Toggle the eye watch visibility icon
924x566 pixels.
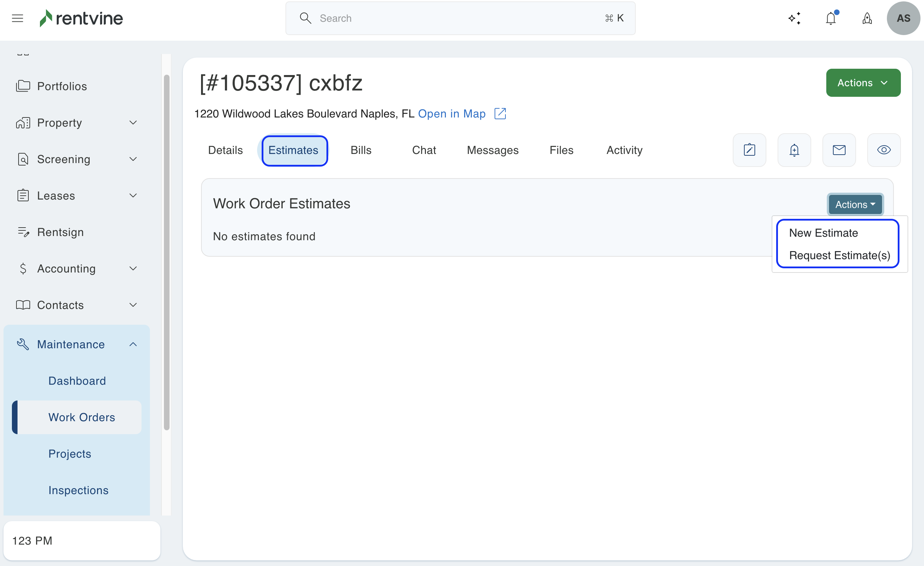883,150
